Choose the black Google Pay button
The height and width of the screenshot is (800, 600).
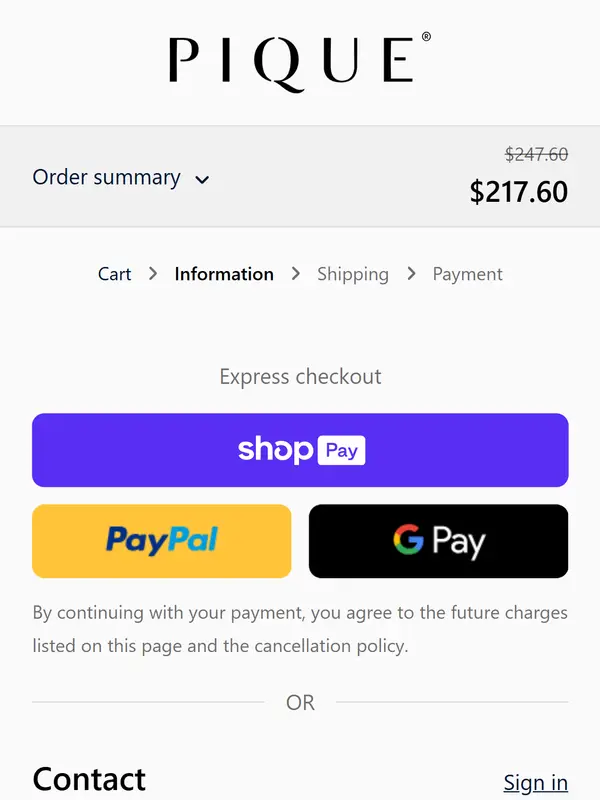[438, 541]
